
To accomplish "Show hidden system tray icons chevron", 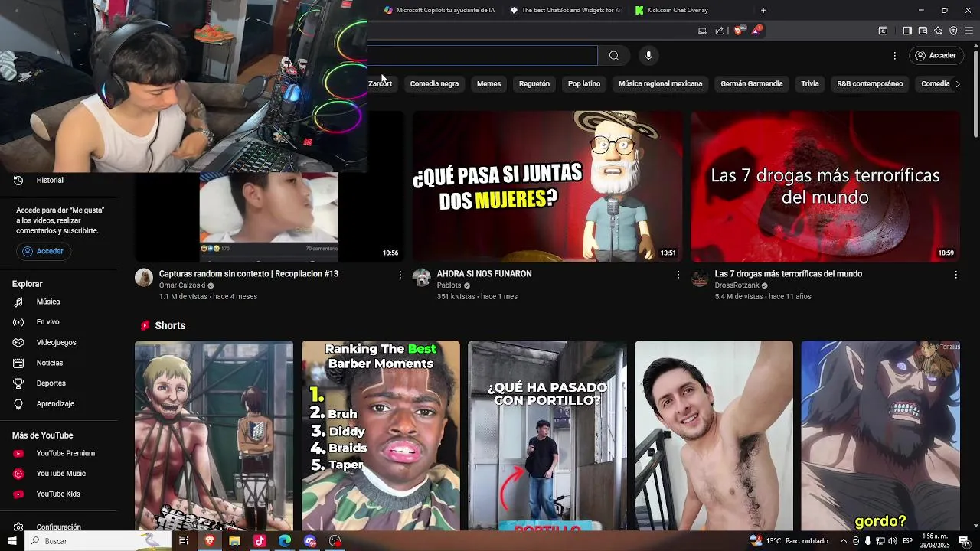I will click(844, 541).
